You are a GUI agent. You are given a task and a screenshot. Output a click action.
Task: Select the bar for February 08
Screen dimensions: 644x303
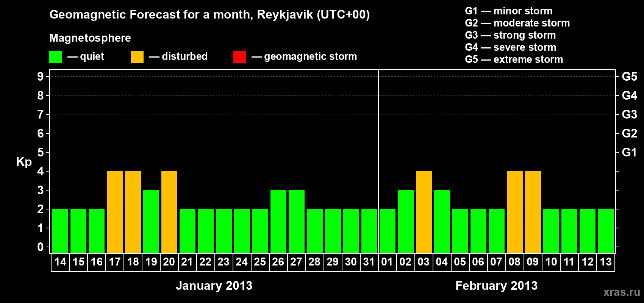click(x=515, y=212)
